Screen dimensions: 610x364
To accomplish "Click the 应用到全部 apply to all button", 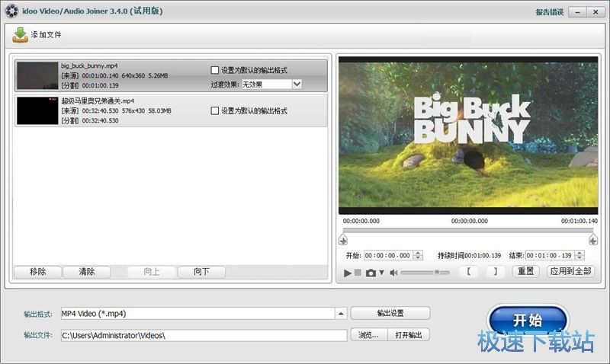I will click(570, 271).
